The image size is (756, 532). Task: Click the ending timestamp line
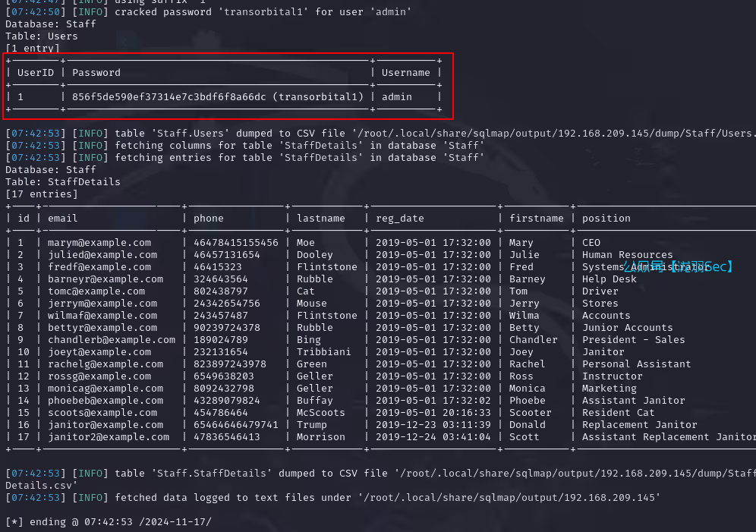click(x=109, y=522)
